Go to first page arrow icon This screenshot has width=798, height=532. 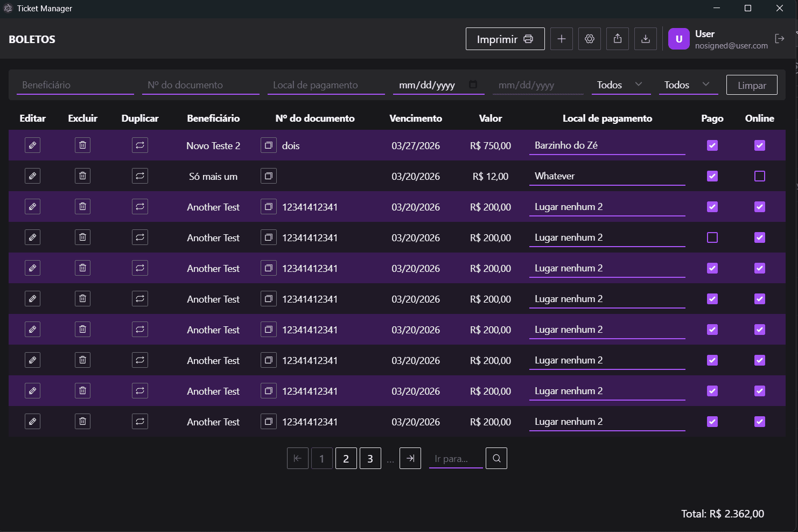click(298, 458)
